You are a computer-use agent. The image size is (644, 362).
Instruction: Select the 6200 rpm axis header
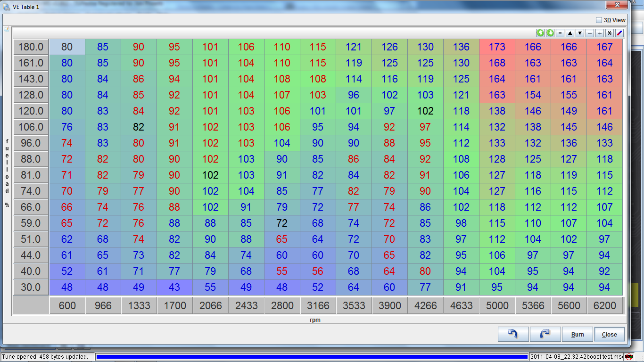coord(605,305)
